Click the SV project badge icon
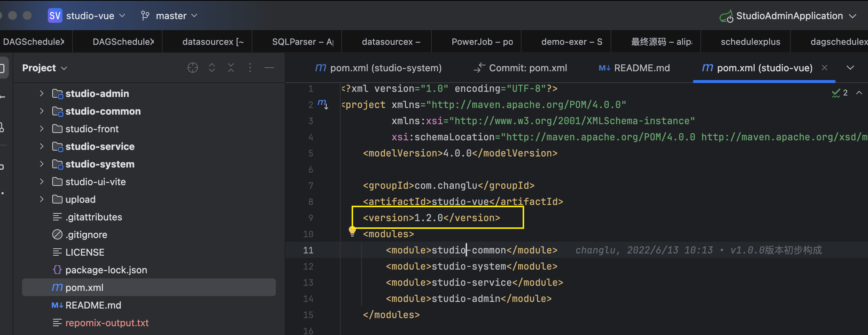Image resolution: width=868 pixels, height=335 pixels. 55,16
